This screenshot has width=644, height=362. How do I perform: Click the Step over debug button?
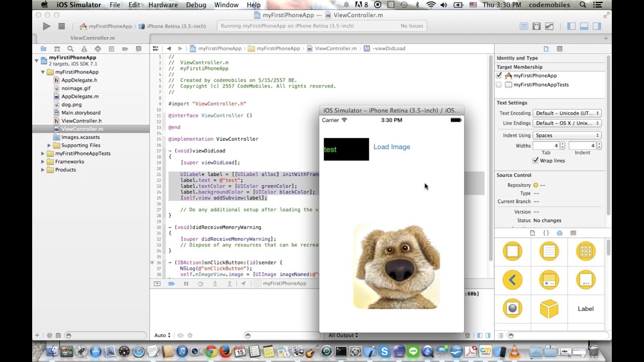tap(200, 284)
